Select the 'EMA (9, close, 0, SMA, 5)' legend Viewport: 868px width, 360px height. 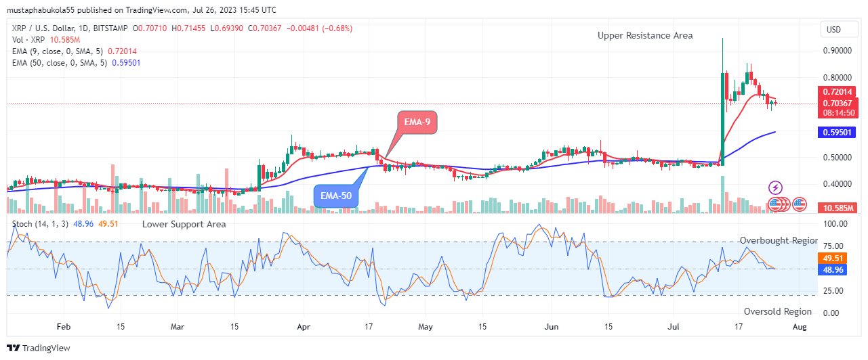[x=56, y=51]
